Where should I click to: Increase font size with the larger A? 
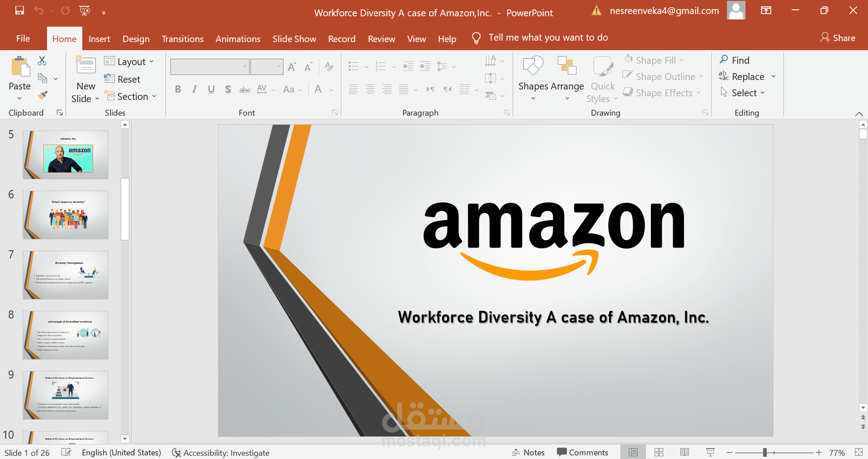pos(292,67)
